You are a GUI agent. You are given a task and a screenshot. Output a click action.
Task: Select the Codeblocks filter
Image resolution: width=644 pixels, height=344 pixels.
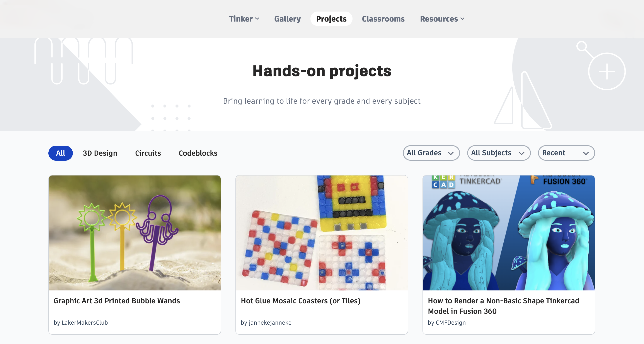(x=198, y=153)
